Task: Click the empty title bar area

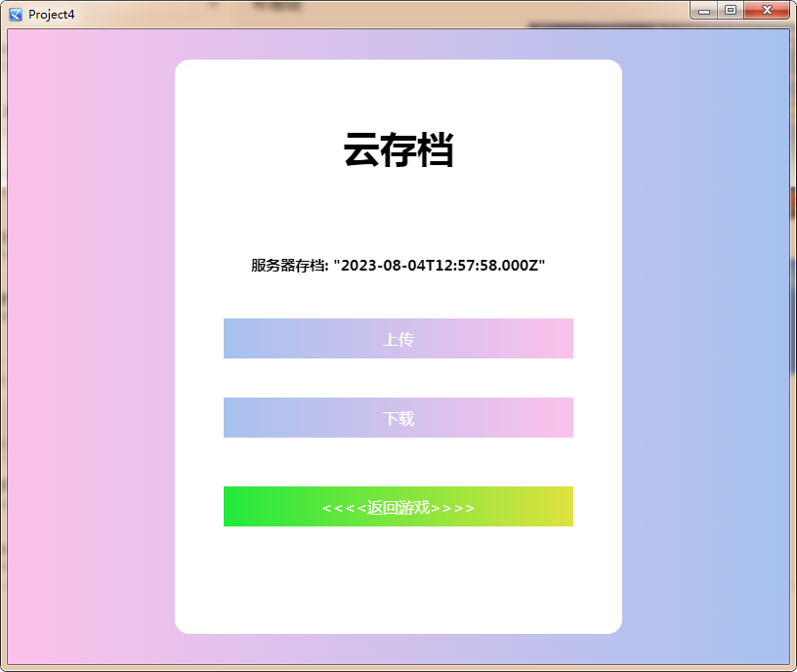Action: point(381,15)
